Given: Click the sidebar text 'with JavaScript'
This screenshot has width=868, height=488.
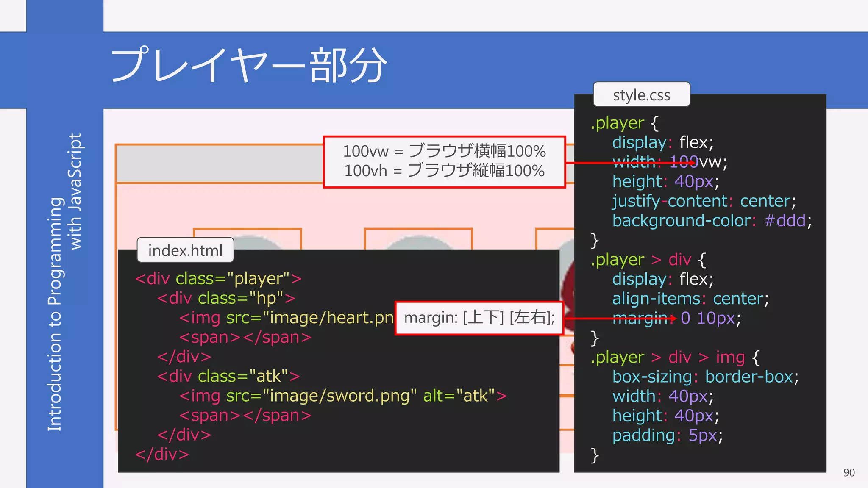Looking at the screenshot, I should pos(75,191).
